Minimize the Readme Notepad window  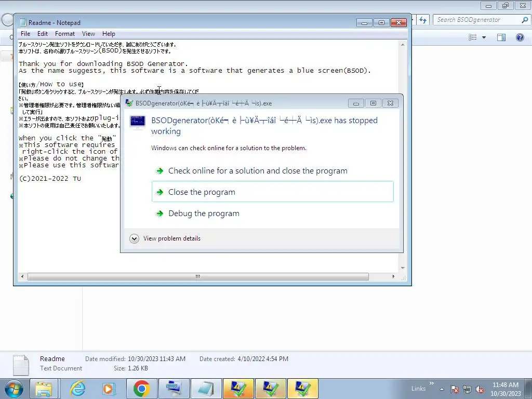364,22
